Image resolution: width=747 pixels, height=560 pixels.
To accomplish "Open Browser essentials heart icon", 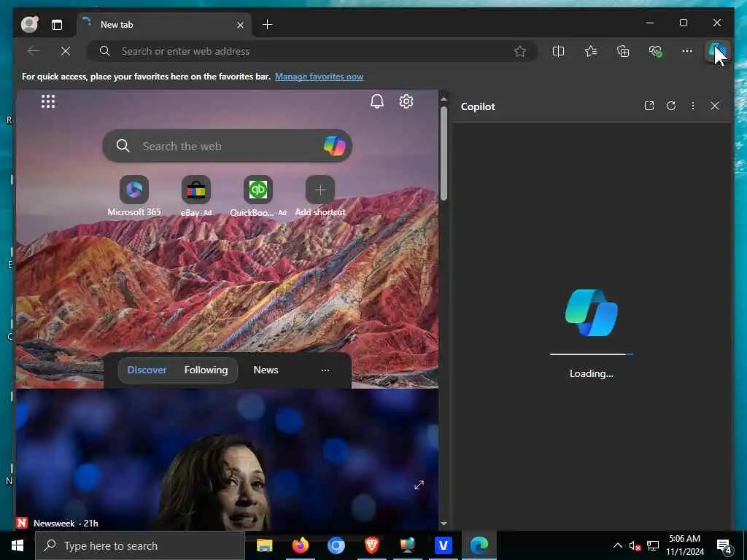I will pos(655,51).
